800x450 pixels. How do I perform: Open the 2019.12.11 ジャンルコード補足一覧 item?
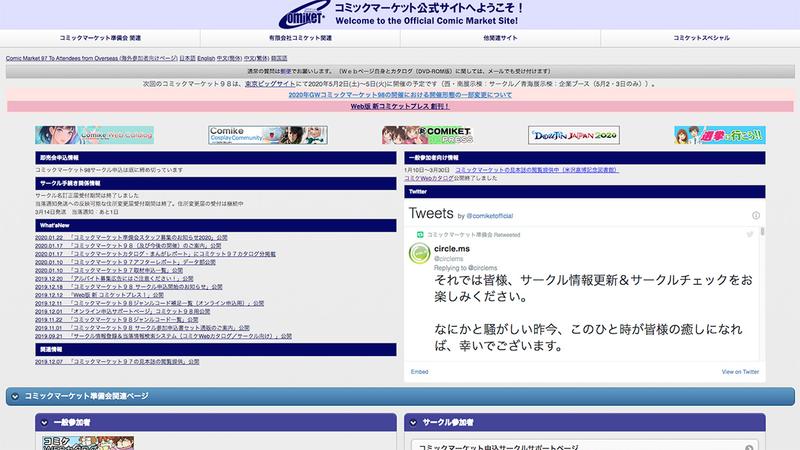149,303
